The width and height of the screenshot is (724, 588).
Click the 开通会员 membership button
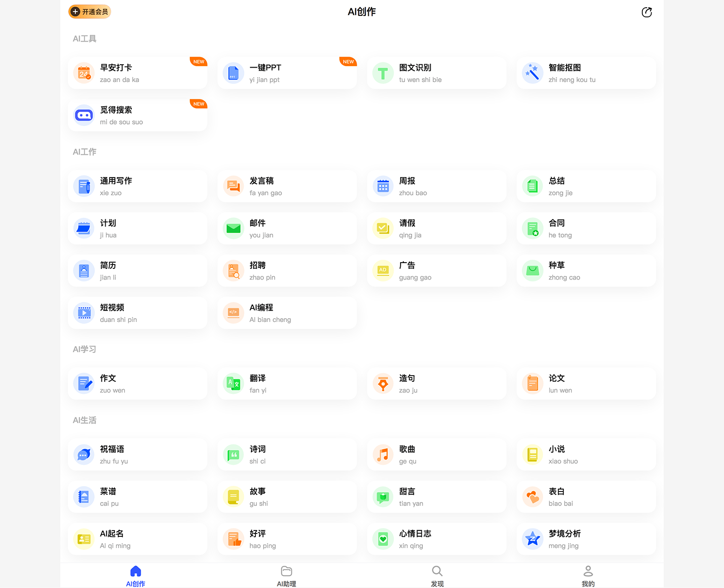[x=90, y=12]
